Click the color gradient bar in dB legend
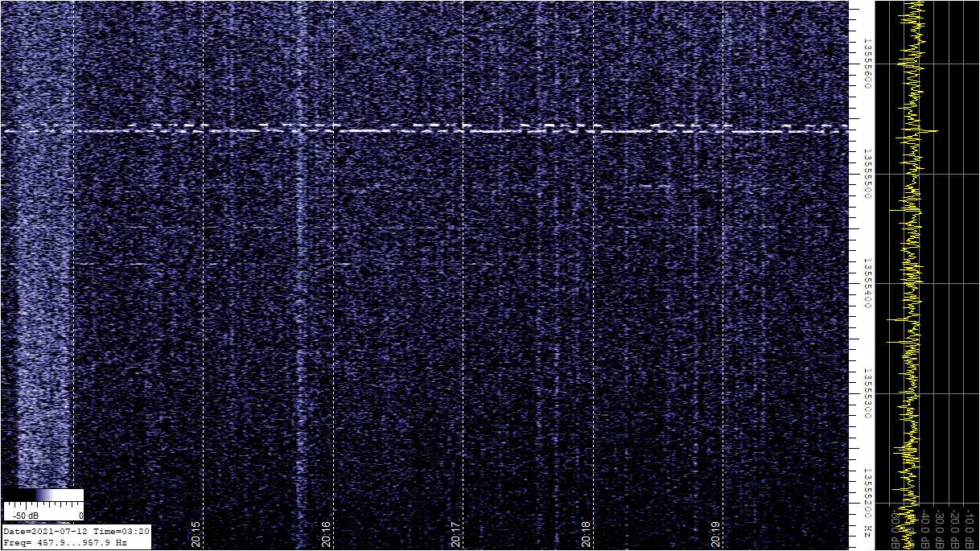This screenshot has width=980, height=551. coord(43,495)
